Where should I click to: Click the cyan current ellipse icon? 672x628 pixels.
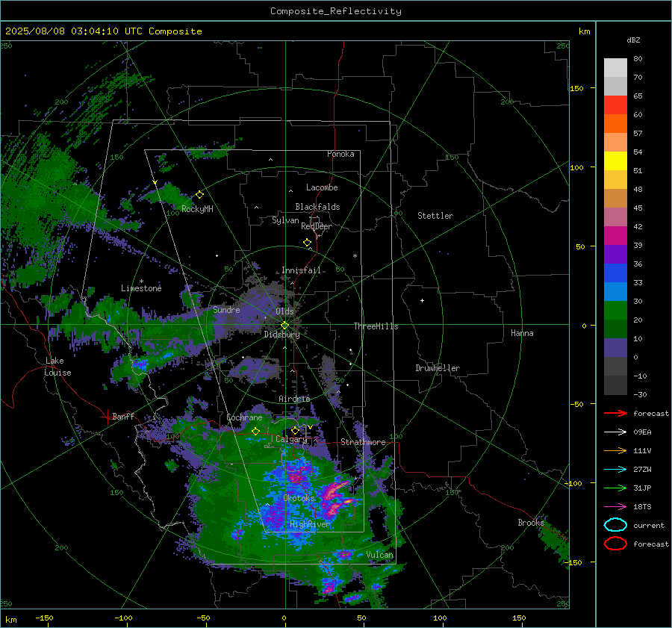point(615,525)
